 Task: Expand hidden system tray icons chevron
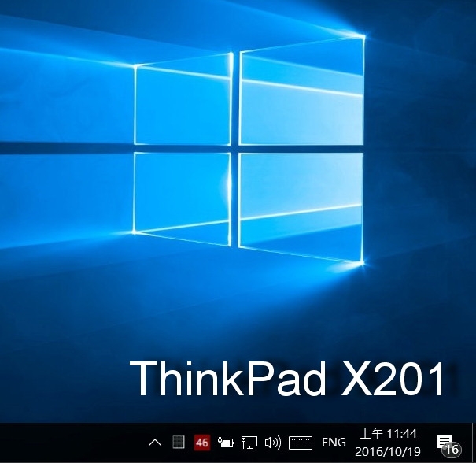coord(155,443)
